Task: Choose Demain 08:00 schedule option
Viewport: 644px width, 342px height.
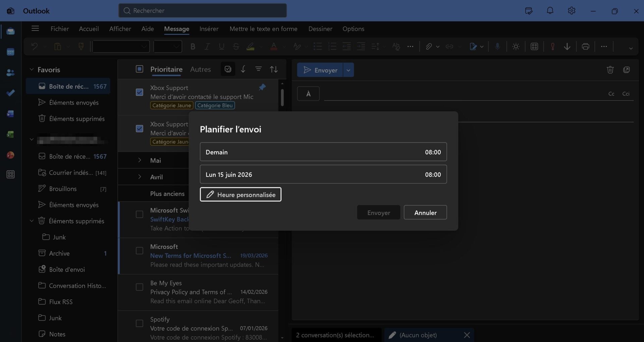Action: click(323, 152)
